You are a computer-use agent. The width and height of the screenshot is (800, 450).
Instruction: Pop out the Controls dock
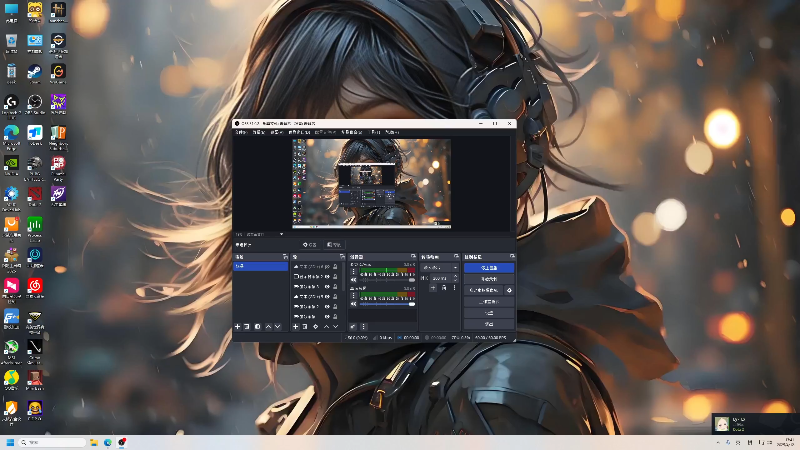coord(512,257)
